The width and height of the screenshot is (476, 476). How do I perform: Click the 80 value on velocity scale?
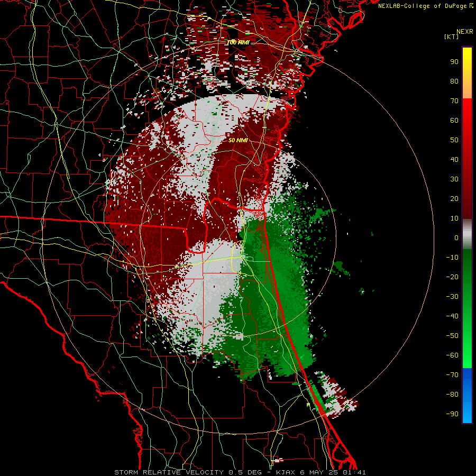click(x=454, y=81)
